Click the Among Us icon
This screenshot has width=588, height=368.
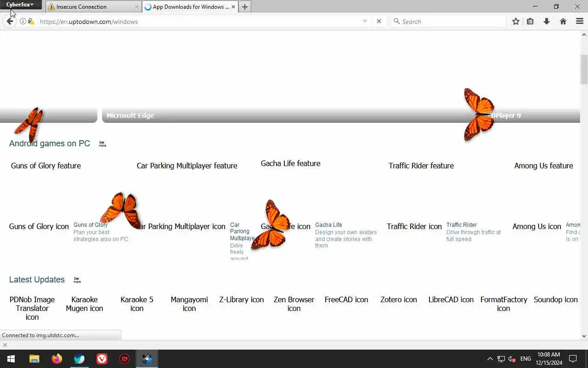coord(537,226)
